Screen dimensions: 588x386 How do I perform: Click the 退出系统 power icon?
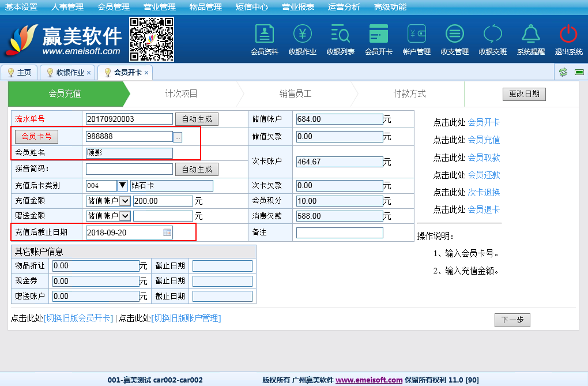[x=568, y=35]
